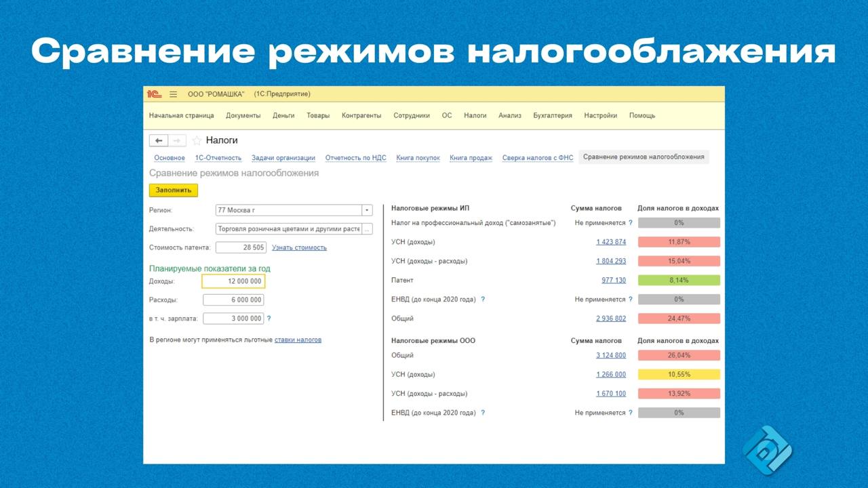Open the Сотрудники menu
This screenshot has height=488, width=868.
pos(412,116)
